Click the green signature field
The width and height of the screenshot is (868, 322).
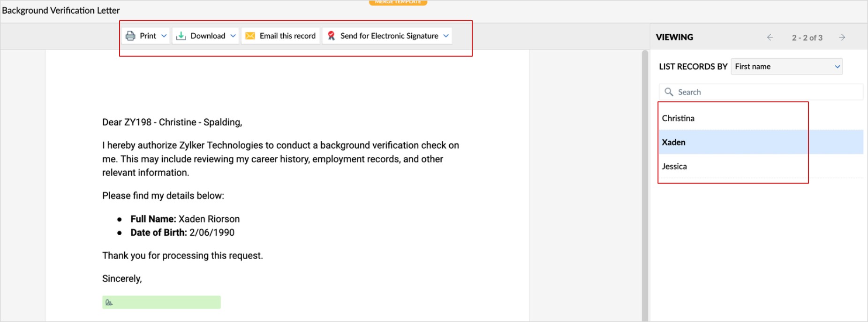pos(161,302)
